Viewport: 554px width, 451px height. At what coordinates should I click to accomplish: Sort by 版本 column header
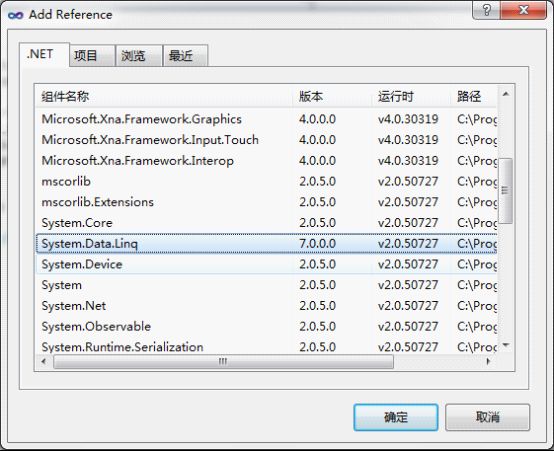click(x=332, y=96)
